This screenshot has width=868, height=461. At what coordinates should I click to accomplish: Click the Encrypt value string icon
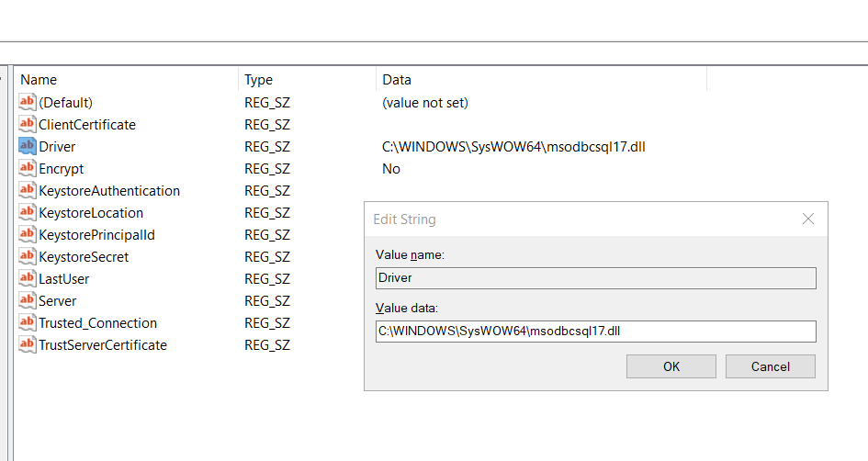click(27, 168)
